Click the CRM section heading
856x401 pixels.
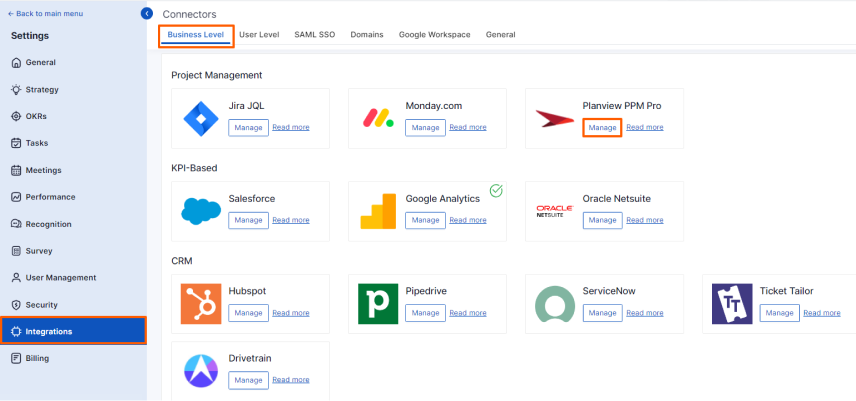(x=182, y=261)
